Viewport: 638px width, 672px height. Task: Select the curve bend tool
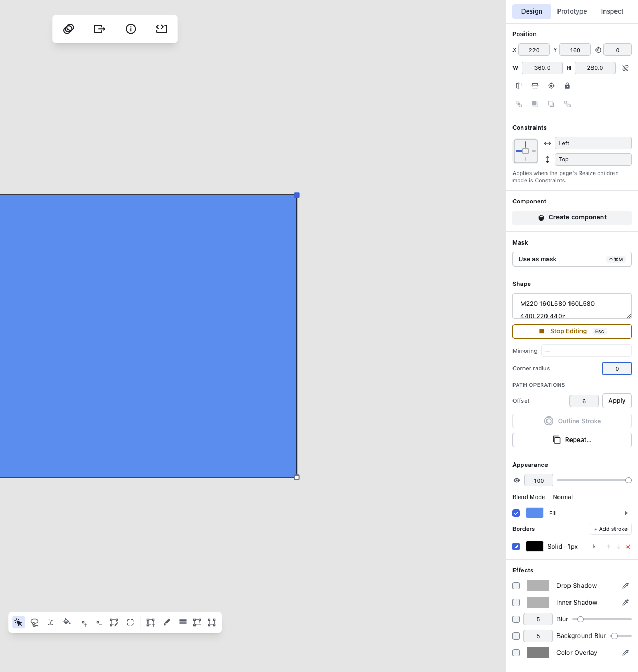(51, 622)
